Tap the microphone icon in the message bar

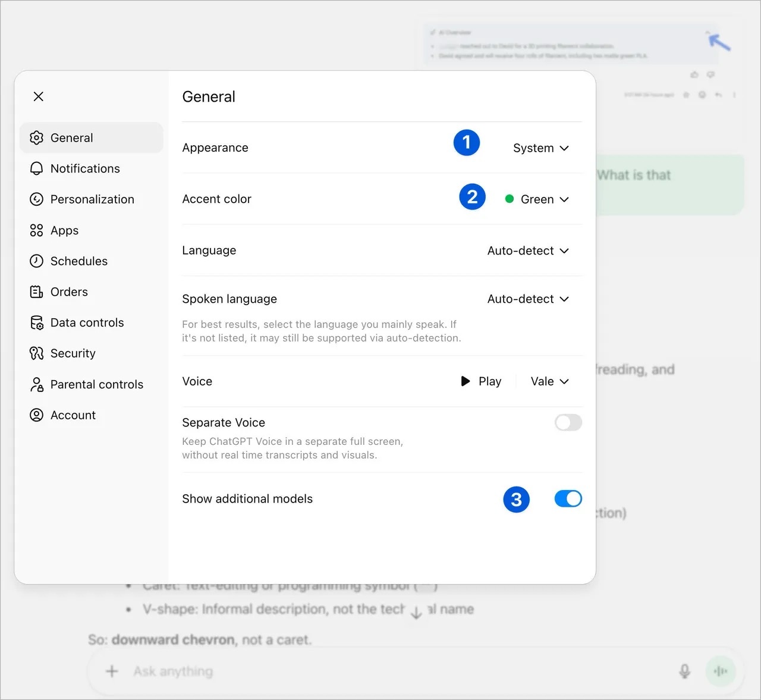point(684,671)
